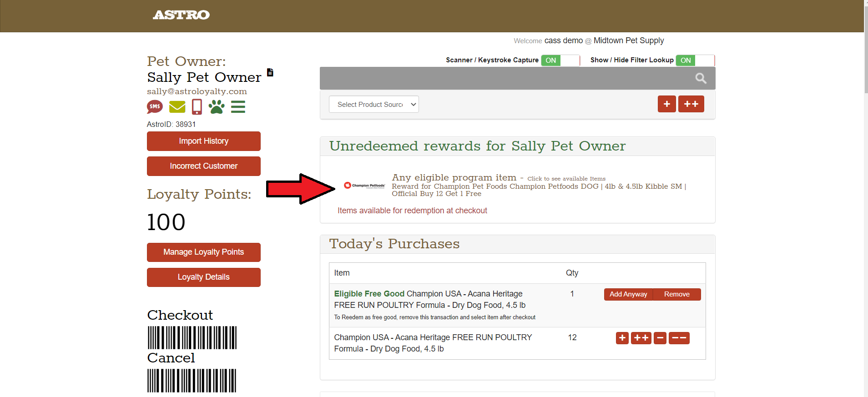This screenshot has width=868, height=397.
Task: Increase quantity by one for Acana purchase row
Action: point(622,338)
